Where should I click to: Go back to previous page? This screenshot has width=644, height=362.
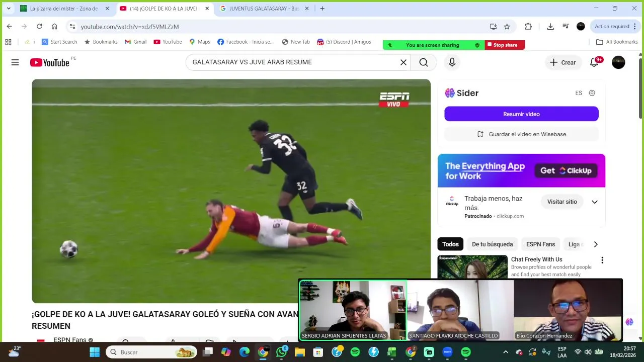9,26
